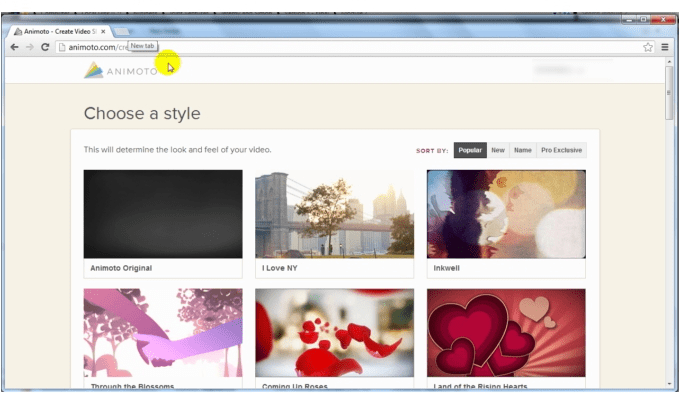Sort styles by New
The width and height of the screenshot is (680, 393).
tap(498, 150)
